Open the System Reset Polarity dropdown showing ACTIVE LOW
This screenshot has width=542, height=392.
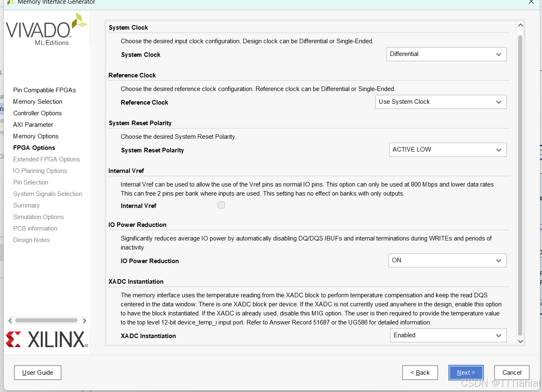[448, 149]
